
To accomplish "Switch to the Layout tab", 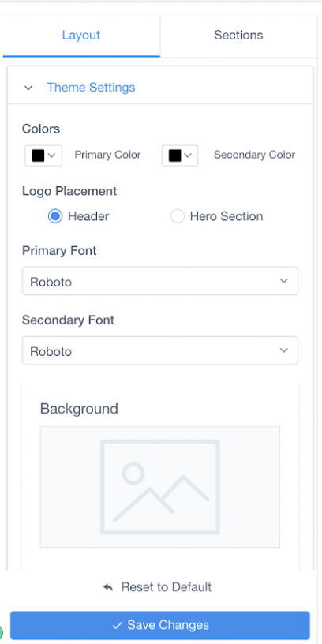I will [x=81, y=36].
